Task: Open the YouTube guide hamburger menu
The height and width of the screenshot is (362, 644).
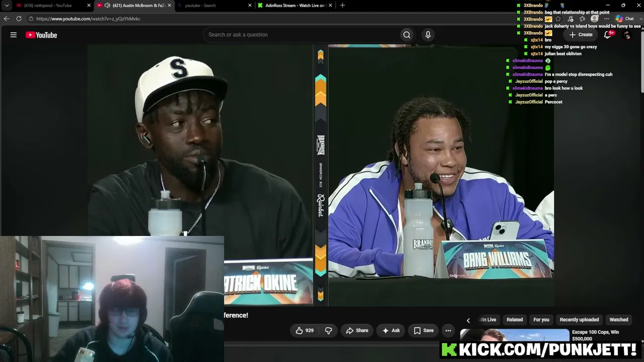Action: point(14,35)
